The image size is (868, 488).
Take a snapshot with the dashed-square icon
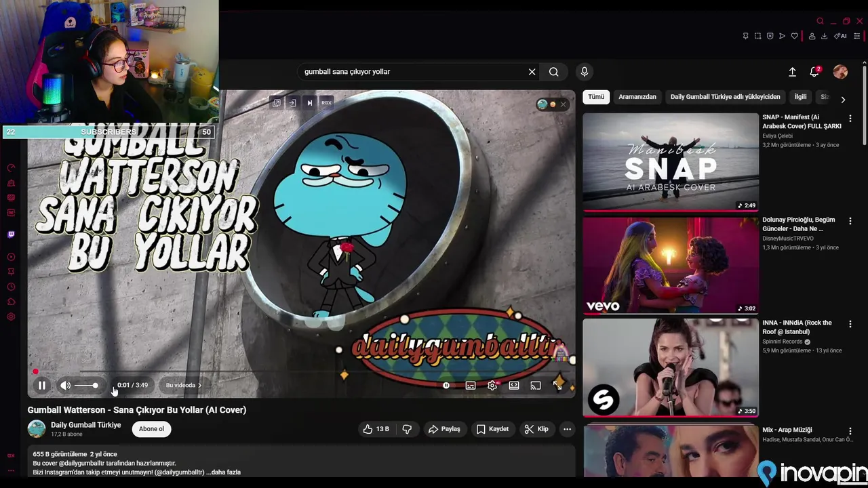coord(757,36)
